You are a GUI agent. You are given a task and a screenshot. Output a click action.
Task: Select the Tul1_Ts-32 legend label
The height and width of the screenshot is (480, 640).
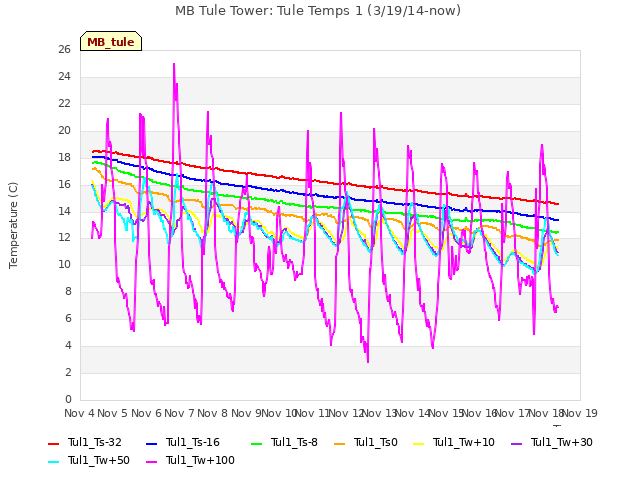coord(95,442)
